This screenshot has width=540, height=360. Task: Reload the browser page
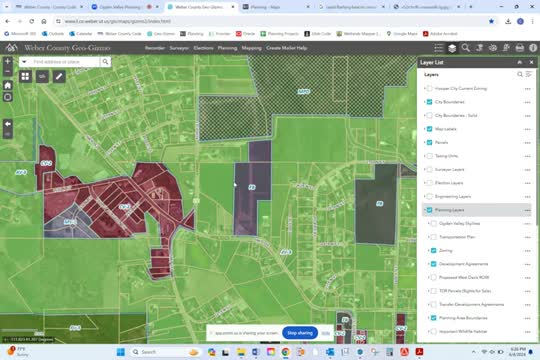(x=32, y=21)
